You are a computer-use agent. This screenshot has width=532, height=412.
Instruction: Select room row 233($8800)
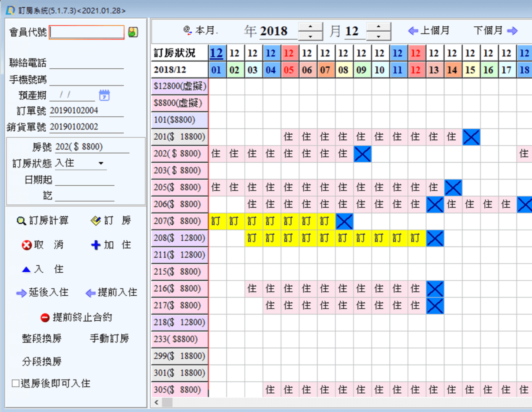[180, 339]
